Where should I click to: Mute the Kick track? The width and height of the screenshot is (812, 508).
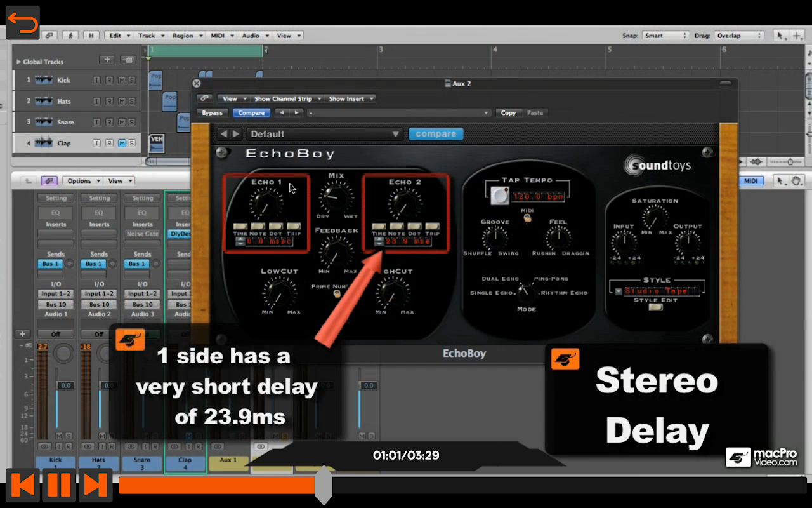click(122, 80)
